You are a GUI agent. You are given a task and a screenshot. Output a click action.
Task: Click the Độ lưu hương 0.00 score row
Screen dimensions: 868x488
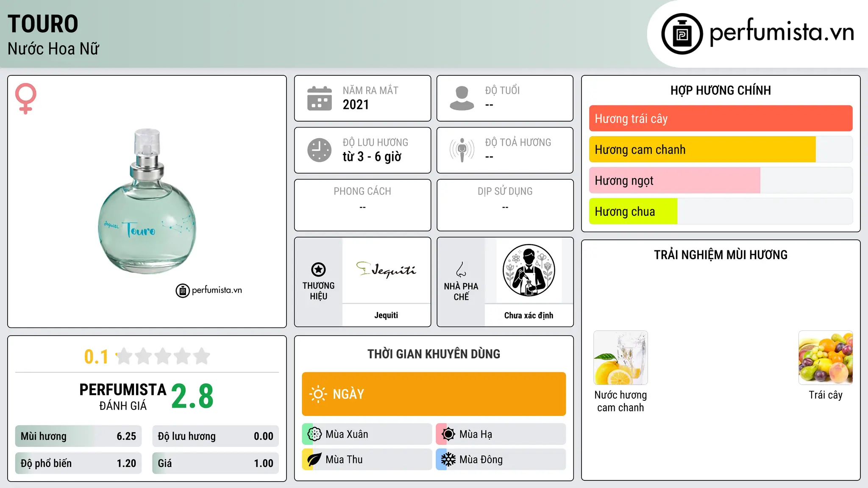(215, 436)
